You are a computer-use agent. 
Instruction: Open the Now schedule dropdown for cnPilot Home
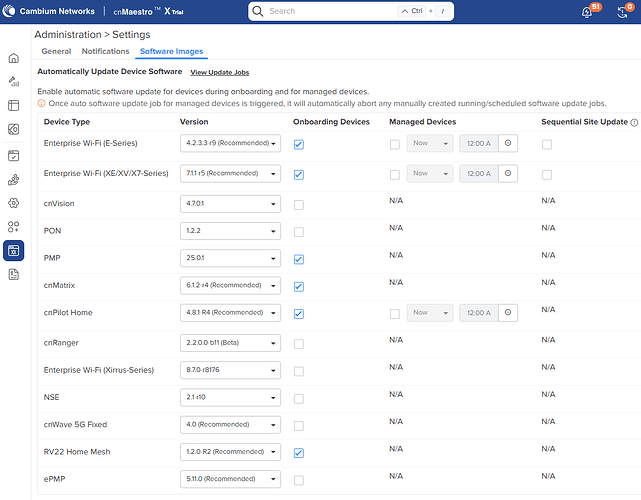430,312
